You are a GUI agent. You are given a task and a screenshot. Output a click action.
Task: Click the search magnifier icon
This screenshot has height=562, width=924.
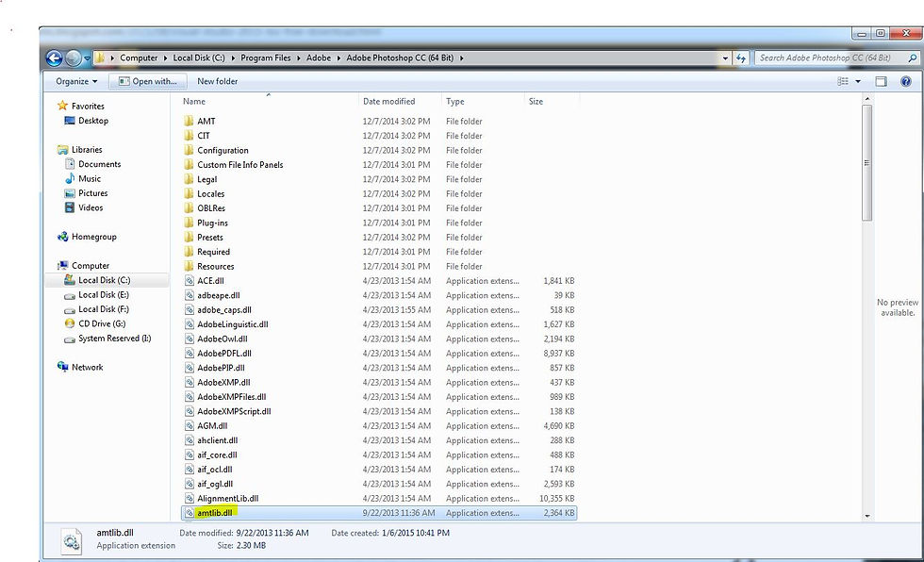coord(913,58)
